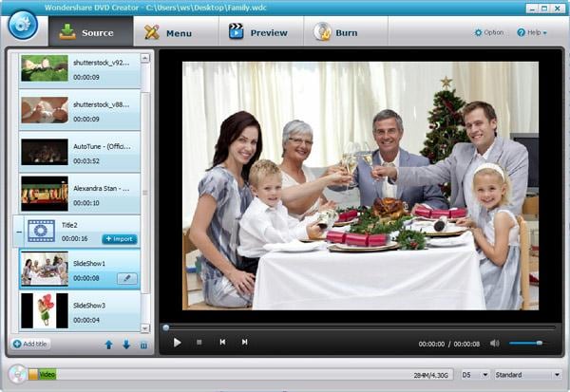The width and height of the screenshot is (570, 392).
Task: Collapse the Title2 group
Action: pos(19,232)
